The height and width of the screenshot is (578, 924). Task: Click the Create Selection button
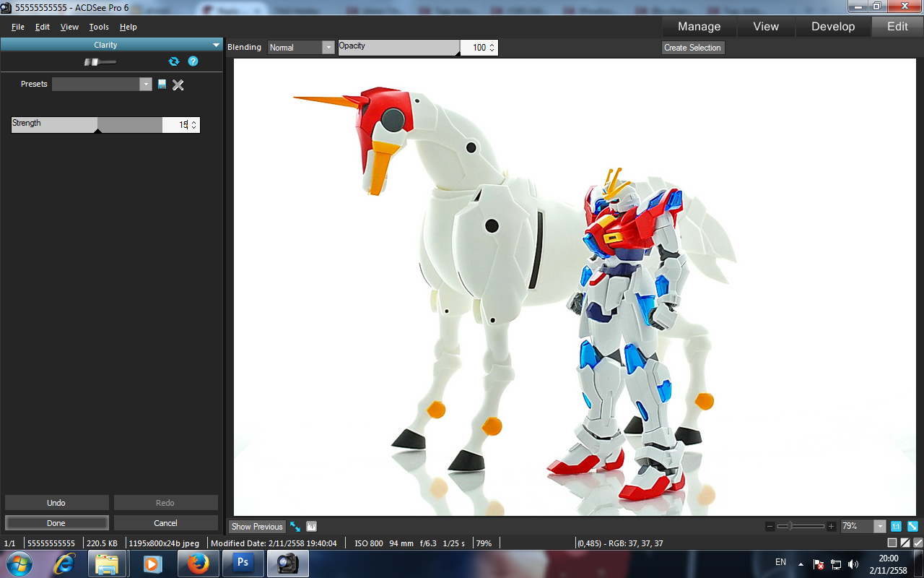click(x=693, y=48)
